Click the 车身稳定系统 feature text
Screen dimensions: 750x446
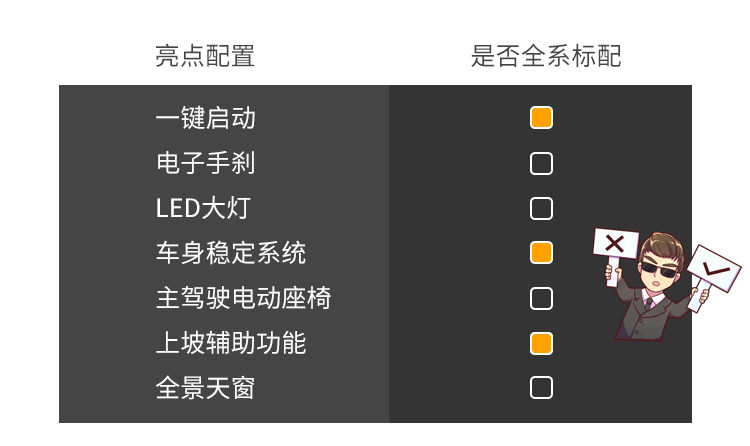tap(231, 253)
